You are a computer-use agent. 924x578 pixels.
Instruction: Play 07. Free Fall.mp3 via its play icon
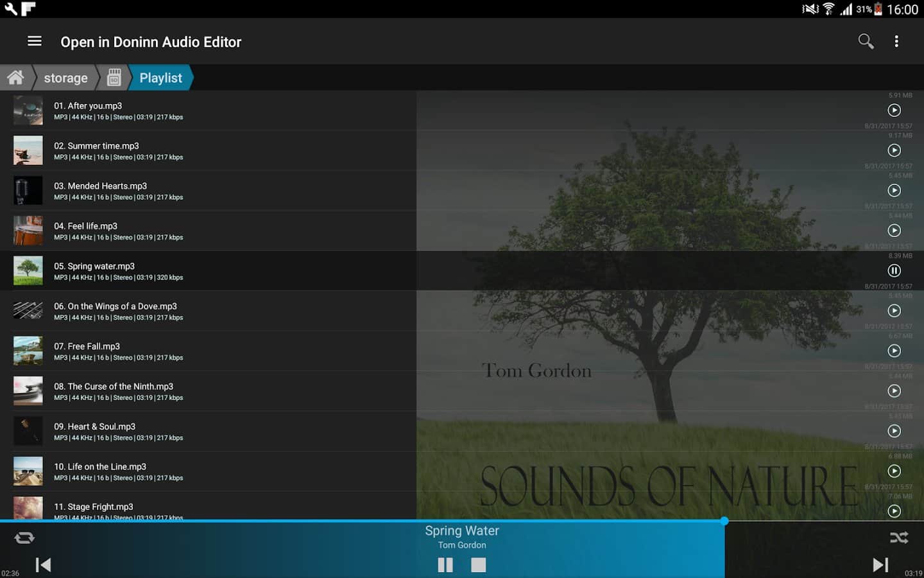(x=894, y=351)
